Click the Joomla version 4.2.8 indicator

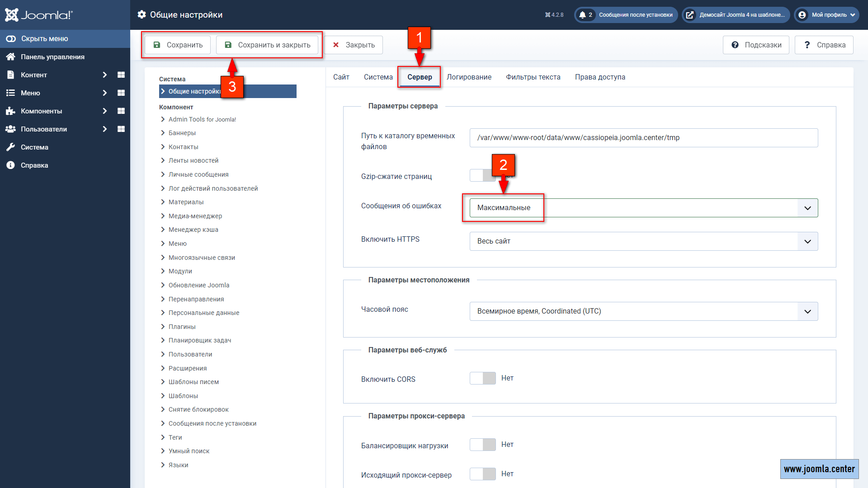point(554,15)
